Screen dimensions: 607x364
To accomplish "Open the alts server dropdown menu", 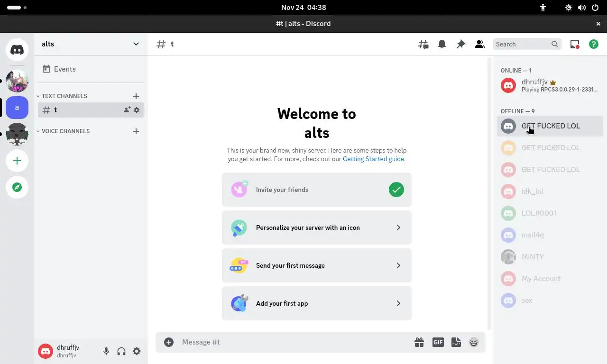I will coord(91,44).
